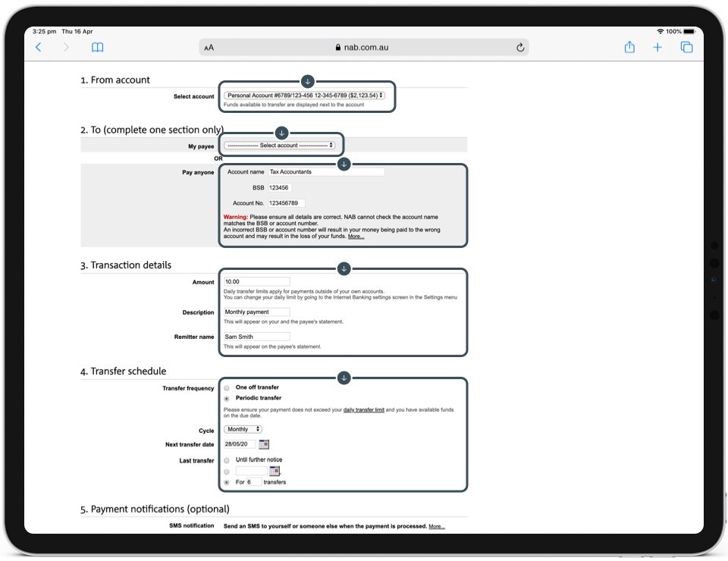Screen dimensions: 728x561
Task: Tap the nab.com.au address bar
Action: click(x=364, y=47)
